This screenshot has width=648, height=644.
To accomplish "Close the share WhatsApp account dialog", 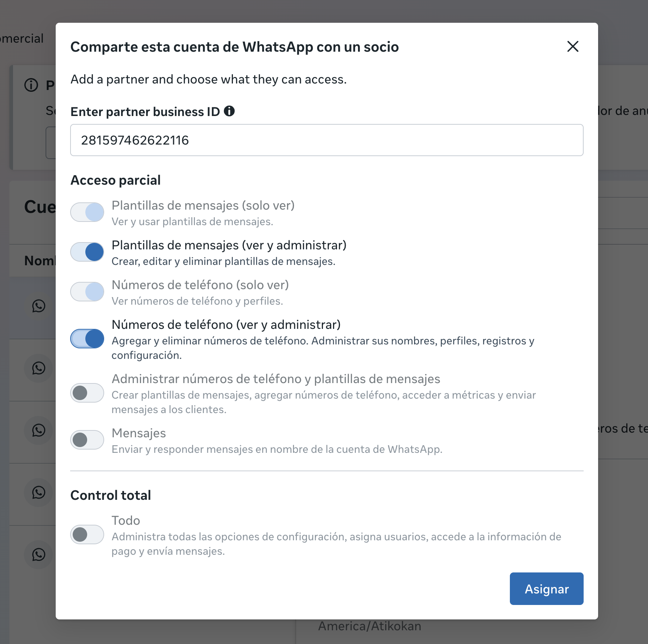I will [x=572, y=47].
